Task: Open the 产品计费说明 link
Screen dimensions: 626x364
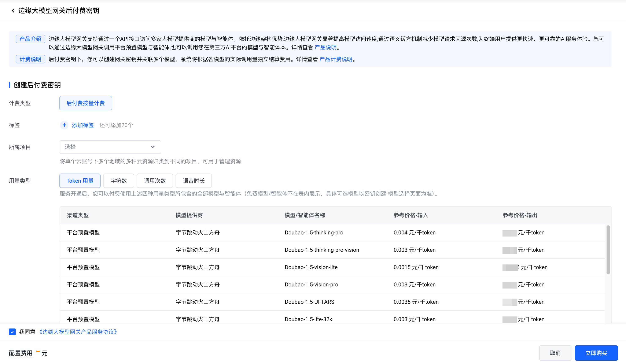Action: 336,59
